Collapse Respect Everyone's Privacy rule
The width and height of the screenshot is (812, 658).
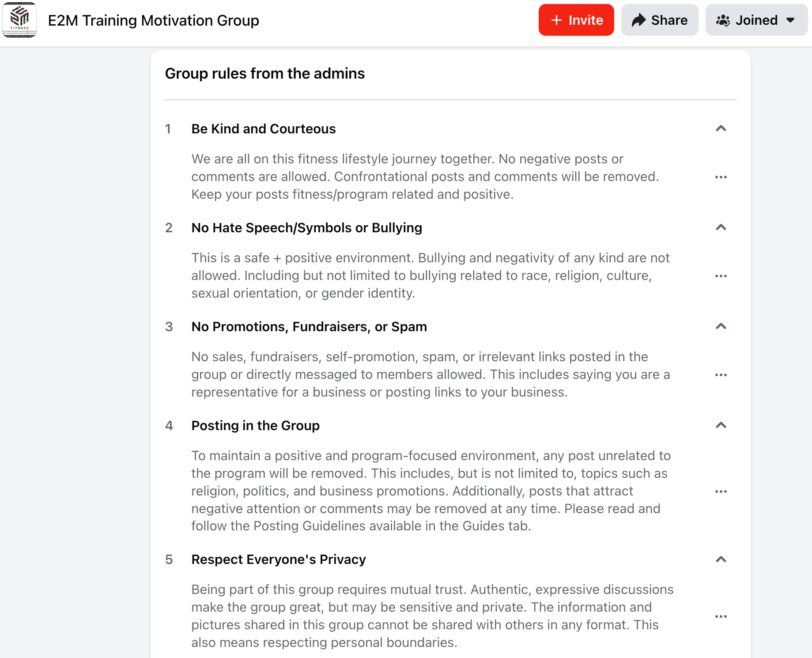721,560
